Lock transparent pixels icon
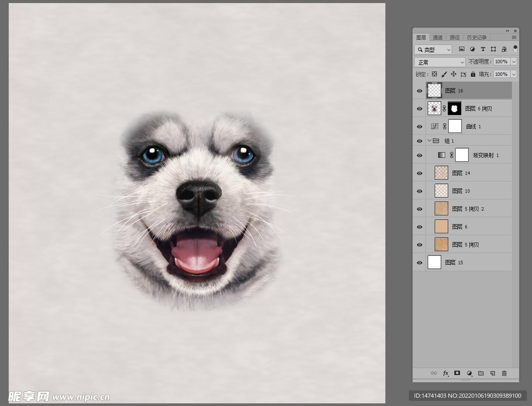 tap(434, 74)
